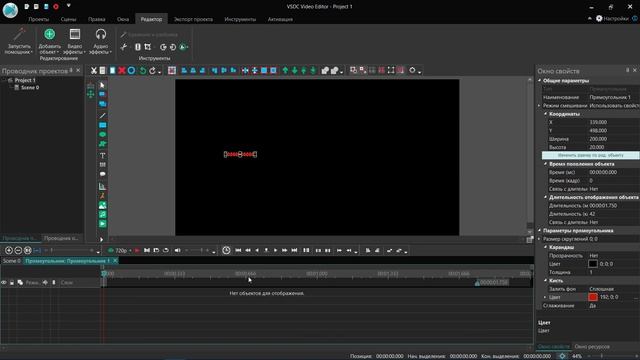Open the Проекты ribbon tab
This screenshot has height=360, width=640.
point(39,19)
